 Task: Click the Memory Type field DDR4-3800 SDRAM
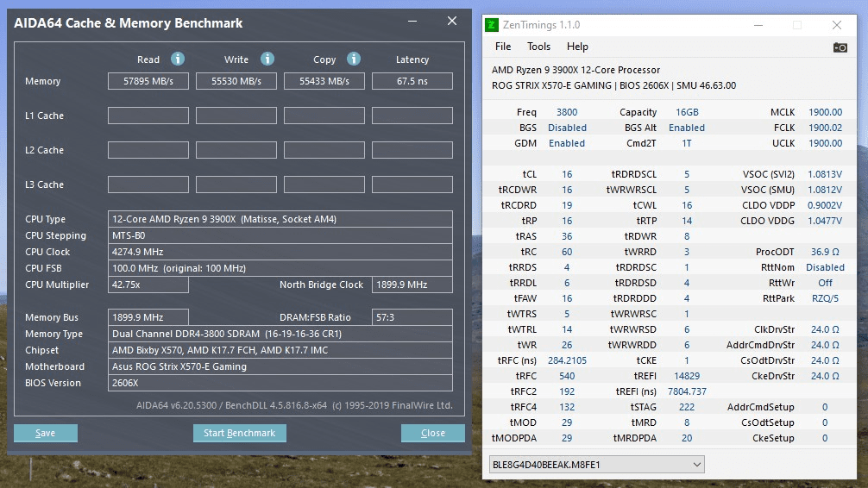point(280,334)
